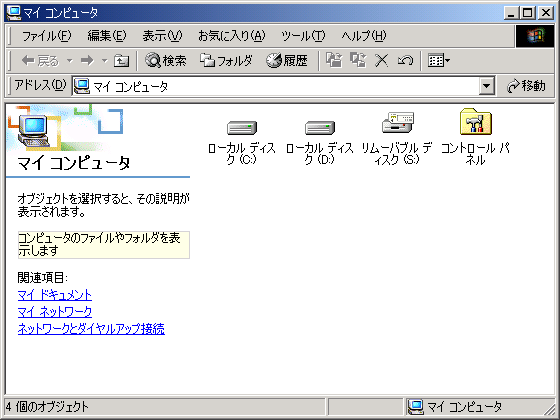The image size is (560, 420).
Task: Click the Delete X toolbar icon
Action: click(381, 60)
